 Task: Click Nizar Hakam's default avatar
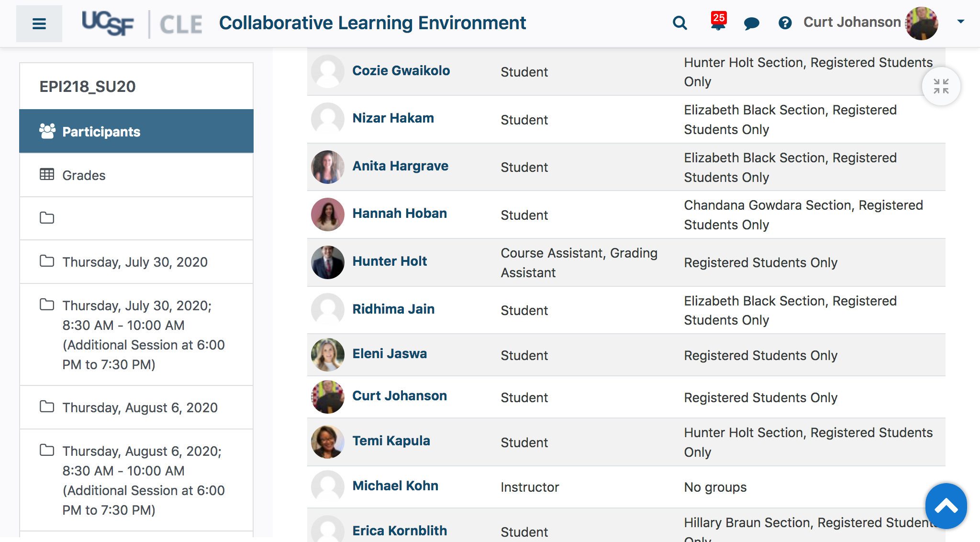[328, 119]
